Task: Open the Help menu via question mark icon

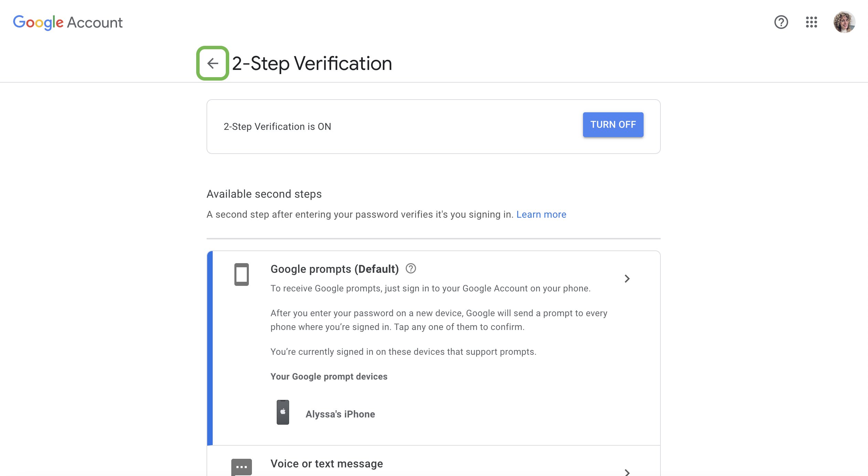Action: coord(781,22)
